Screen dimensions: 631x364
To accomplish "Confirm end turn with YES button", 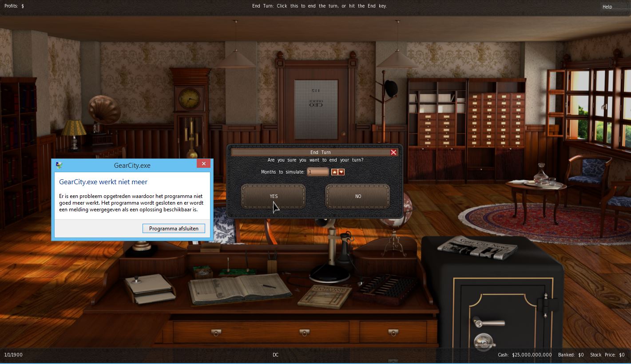I will (273, 196).
